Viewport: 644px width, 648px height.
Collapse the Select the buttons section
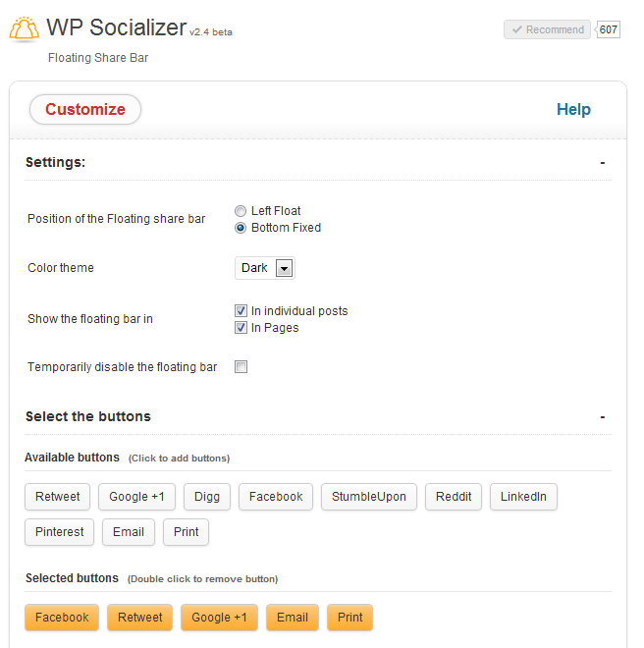tap(603, 416)
